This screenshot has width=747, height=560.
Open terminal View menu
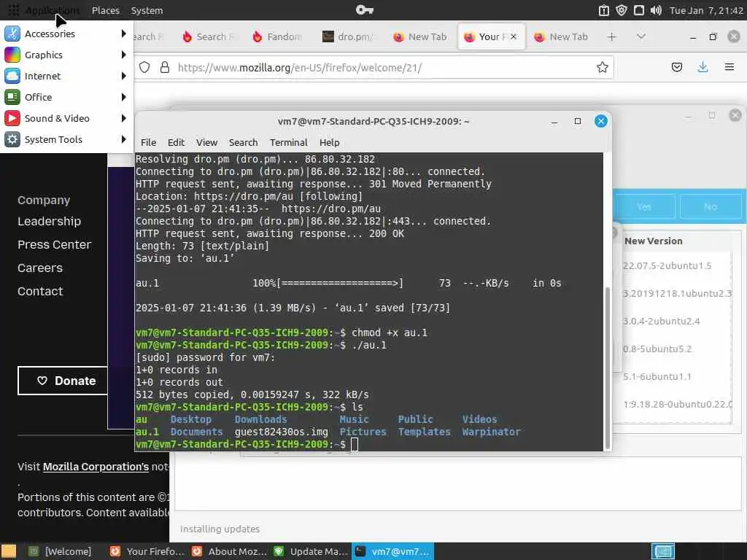click(206, 142)
